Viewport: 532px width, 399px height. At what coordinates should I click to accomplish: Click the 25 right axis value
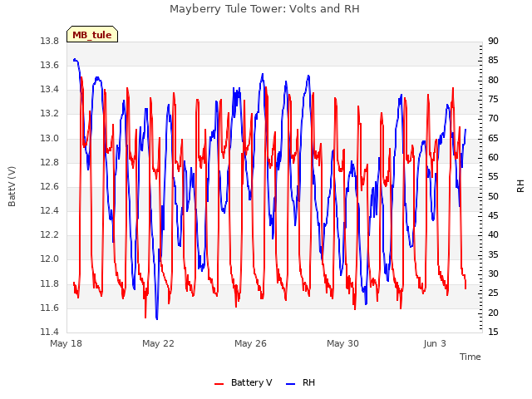coord(493,293)
